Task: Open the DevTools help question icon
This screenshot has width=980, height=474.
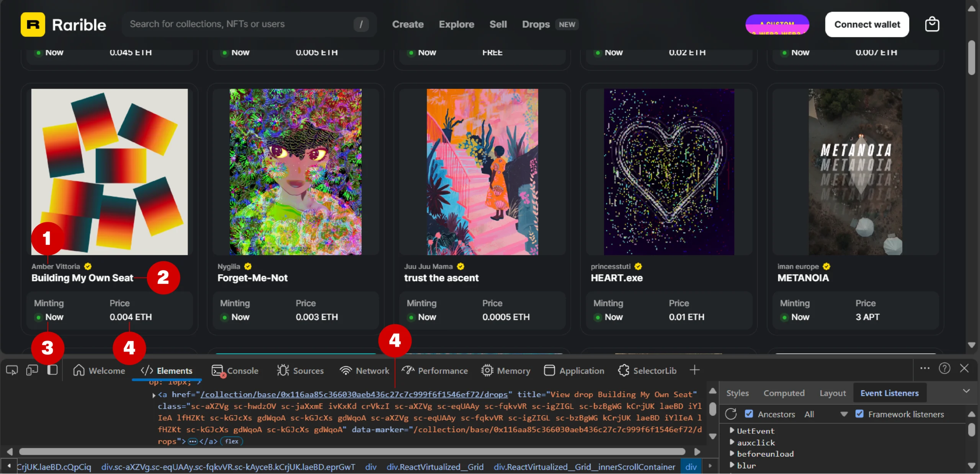Action: click(944, 368)
